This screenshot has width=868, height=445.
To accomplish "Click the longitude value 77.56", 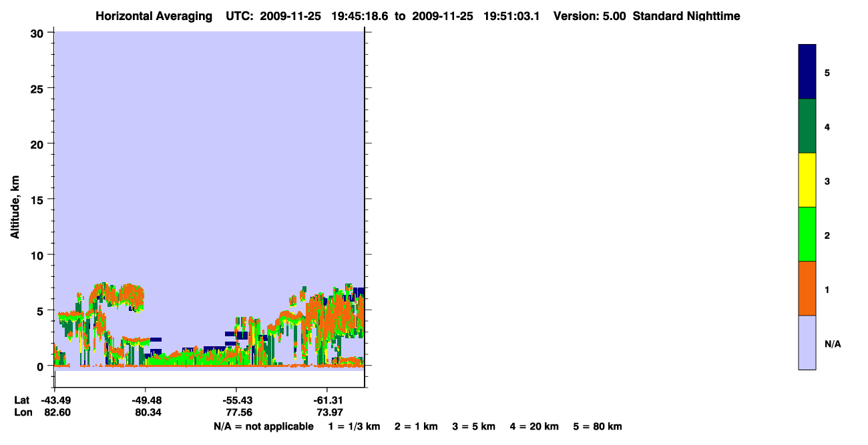I will click(238, 413).
